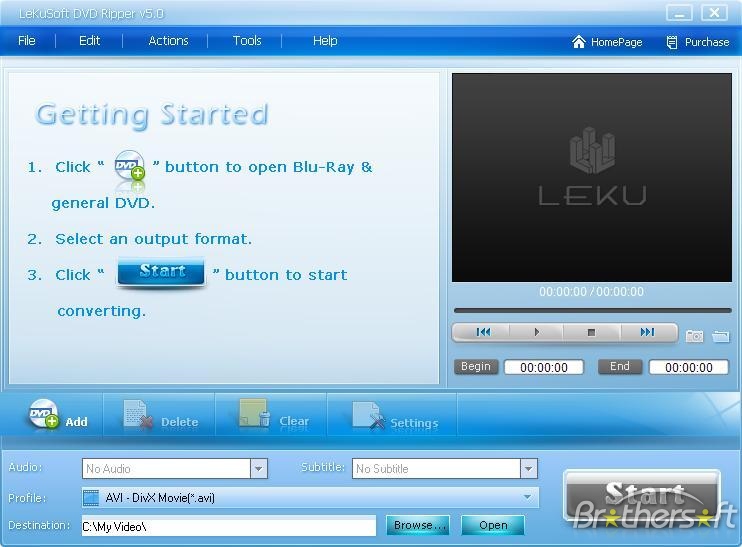Viewport: 742px width, 547px height.
Task: Expand the Audio dropdown arrow
Action: click(258, 468)
